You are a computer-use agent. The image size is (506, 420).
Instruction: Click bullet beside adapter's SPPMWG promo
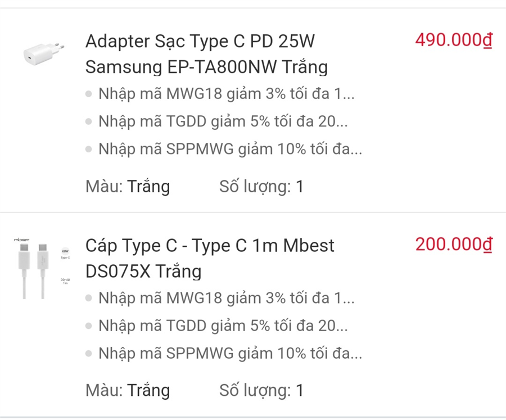pos(89,150)
